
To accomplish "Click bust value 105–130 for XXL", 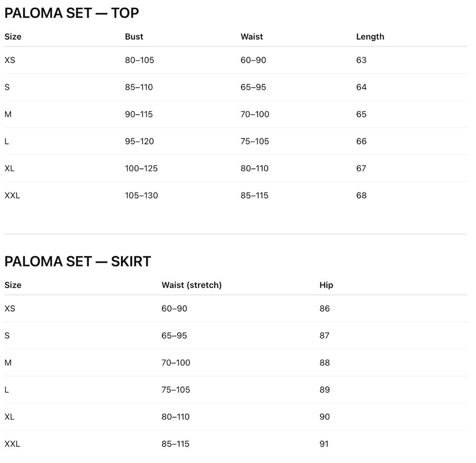I will coord(141,196).
